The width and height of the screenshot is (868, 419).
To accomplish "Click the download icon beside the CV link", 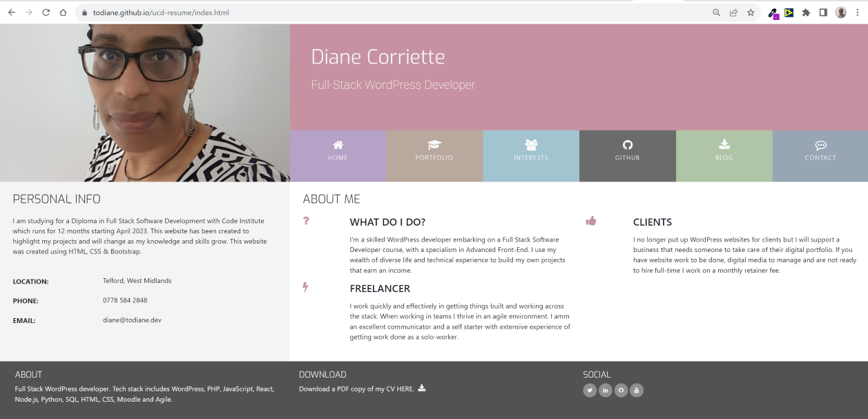I will (423, 389).
